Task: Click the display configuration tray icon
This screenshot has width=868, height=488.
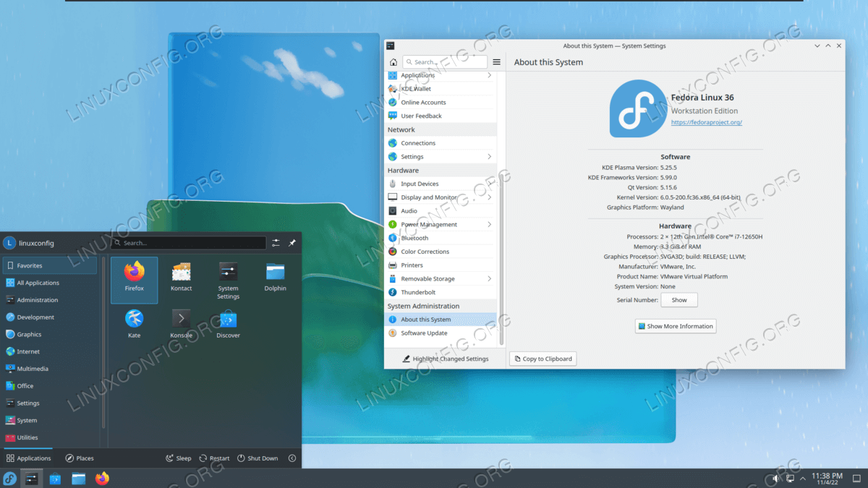Action: [x=788, y=479]
